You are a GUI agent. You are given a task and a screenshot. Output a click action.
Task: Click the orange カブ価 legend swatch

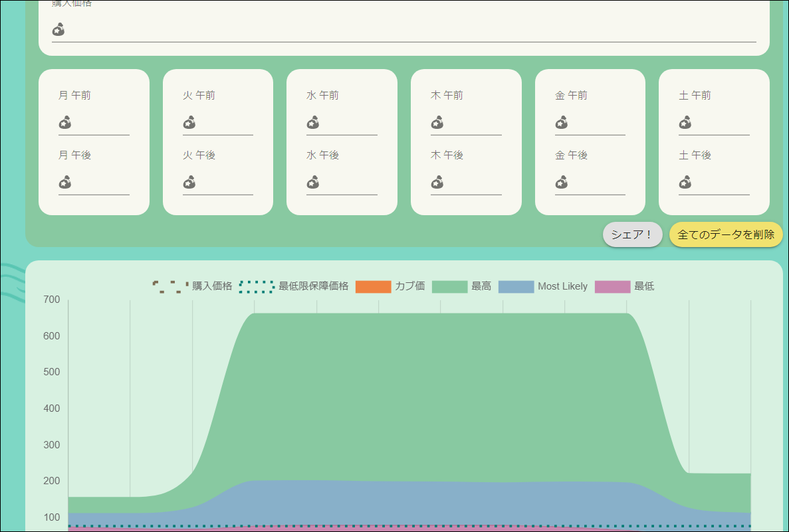tap(374, 286)
